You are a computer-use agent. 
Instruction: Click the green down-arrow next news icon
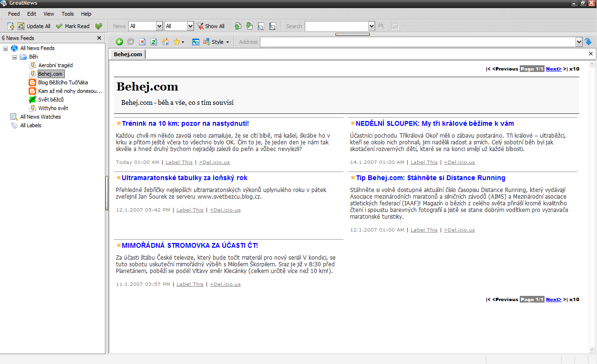[x=249, y=26]
